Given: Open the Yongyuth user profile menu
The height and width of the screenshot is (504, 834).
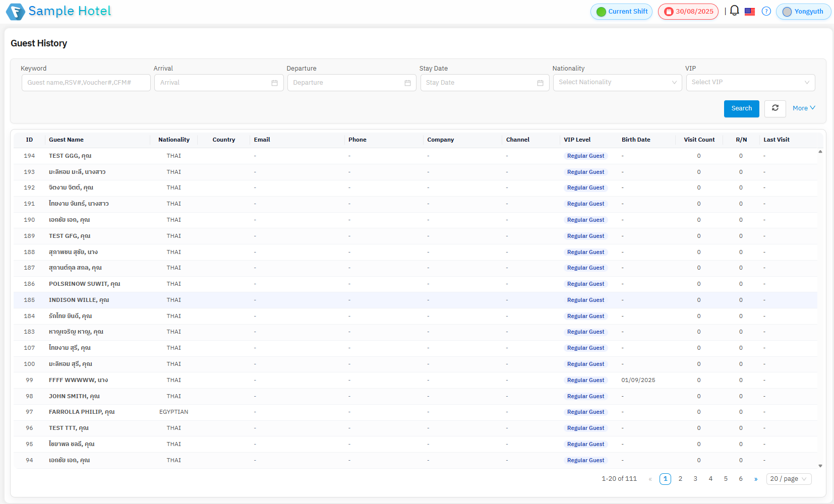Looking at the screenshot, I should coord(803,12).
